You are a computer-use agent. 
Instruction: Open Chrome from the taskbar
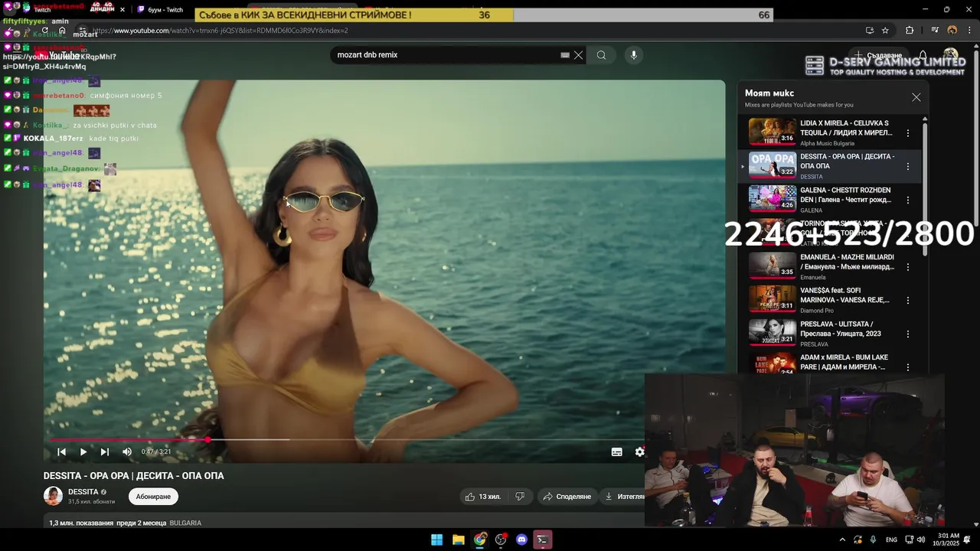[479, 540]
